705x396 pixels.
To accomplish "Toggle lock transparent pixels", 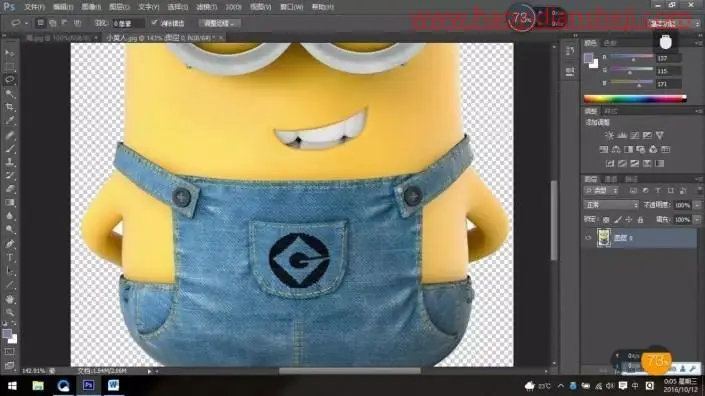I will coord(606,219).
